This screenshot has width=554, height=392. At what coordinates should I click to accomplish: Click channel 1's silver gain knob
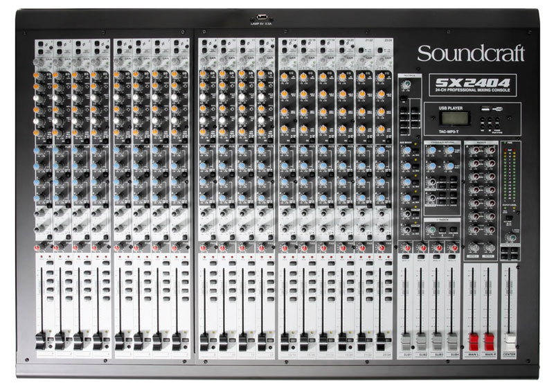tap(38, 62)
